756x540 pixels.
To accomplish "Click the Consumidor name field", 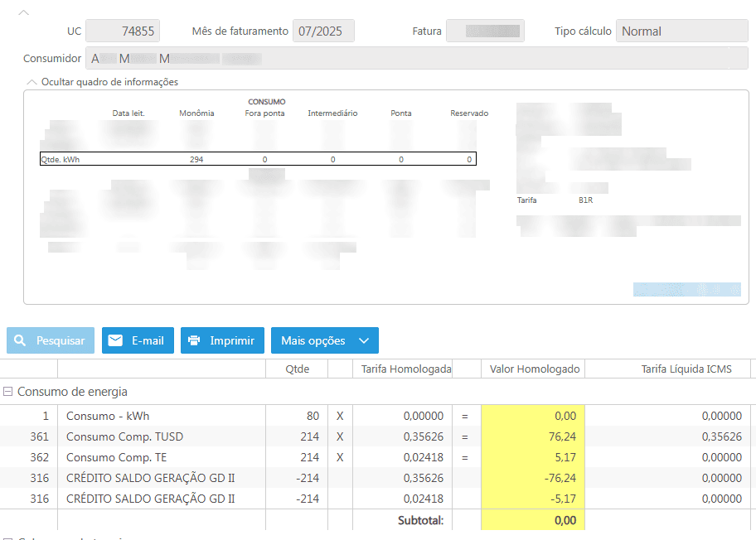I will click(417, 58).
